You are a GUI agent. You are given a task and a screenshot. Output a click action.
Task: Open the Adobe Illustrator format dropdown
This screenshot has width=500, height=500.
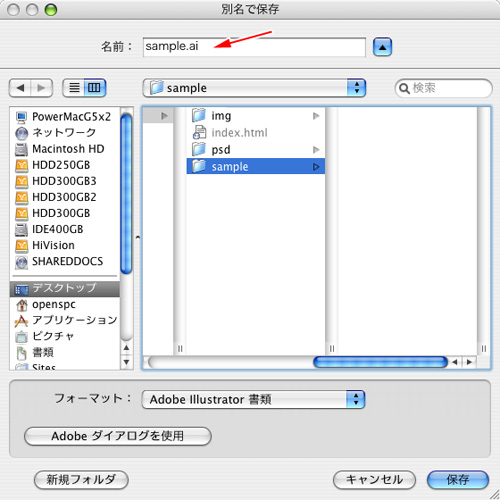(x=253, y=399)
